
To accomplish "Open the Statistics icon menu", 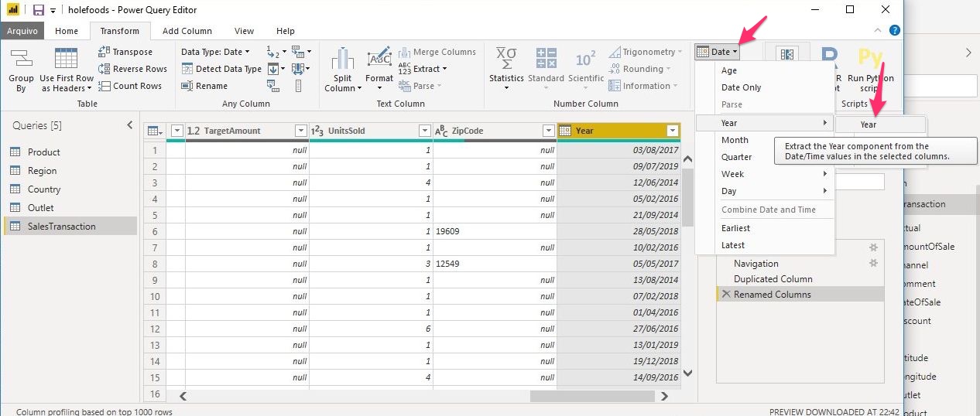I will coord(506,60).
